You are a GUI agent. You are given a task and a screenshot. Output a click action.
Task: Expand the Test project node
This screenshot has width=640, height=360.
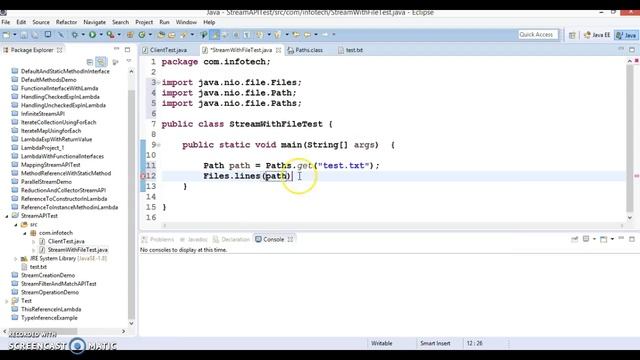click(7, 301)
